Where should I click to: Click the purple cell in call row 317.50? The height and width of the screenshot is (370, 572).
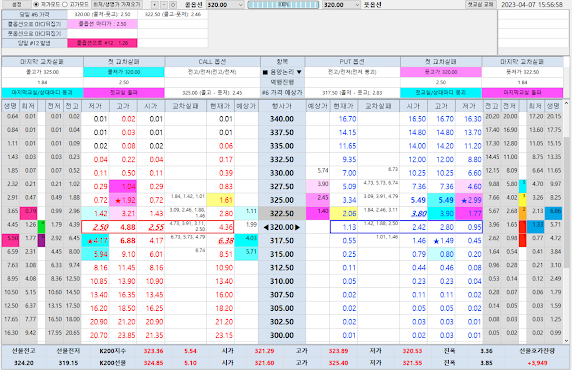tap(41, 240)
